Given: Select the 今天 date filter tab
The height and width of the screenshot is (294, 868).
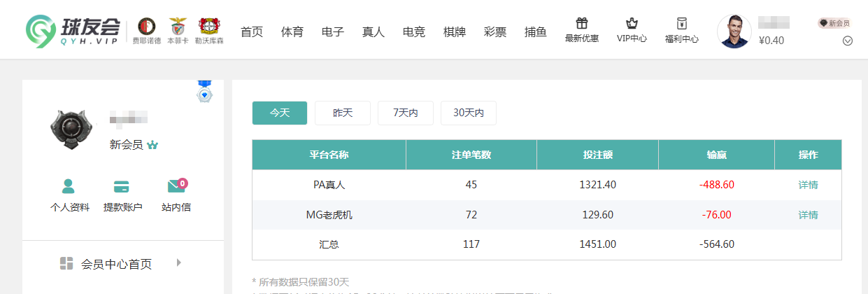Looking at the screenshot, I should coord(280,113).
